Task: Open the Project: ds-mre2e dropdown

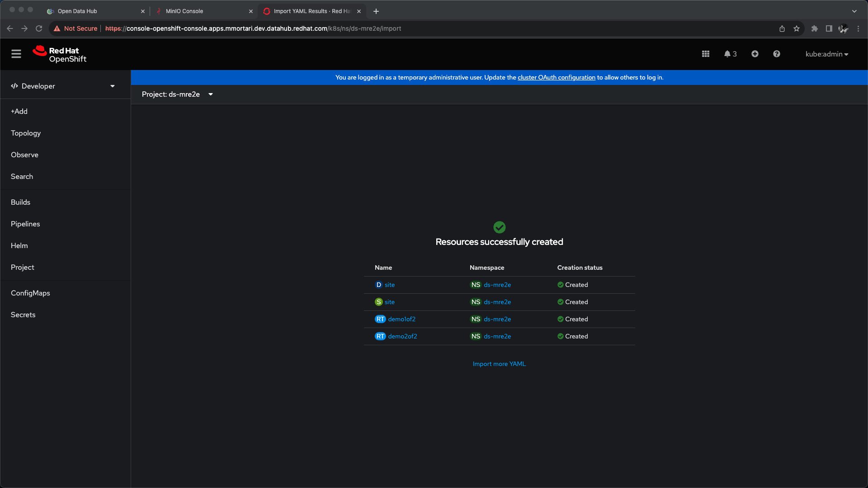Action: (x=177, y=94)
